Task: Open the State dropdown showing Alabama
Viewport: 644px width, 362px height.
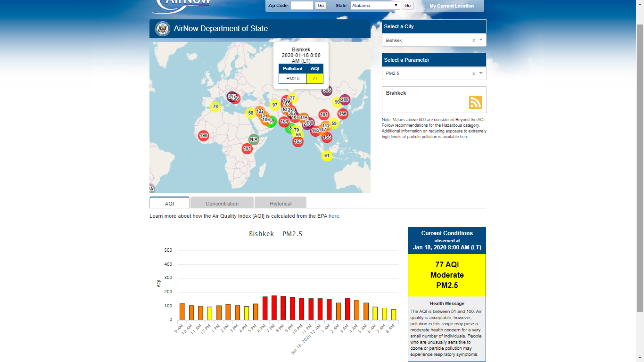Action: [375, 6]
